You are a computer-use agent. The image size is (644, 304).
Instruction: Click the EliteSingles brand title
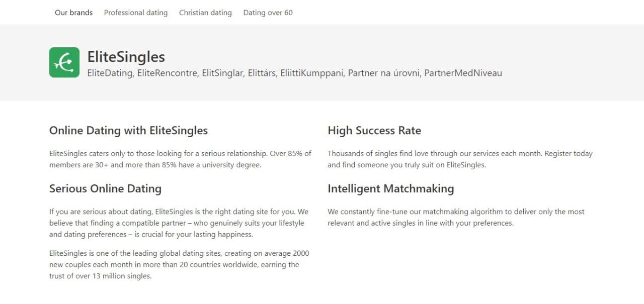coord(126,57)
